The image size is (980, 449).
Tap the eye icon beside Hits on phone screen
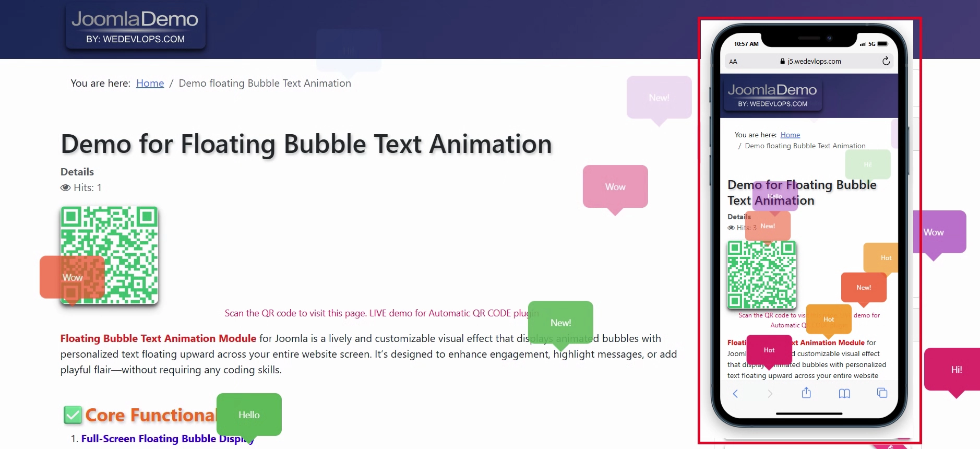pyautogui.click(x=731, y=228)
